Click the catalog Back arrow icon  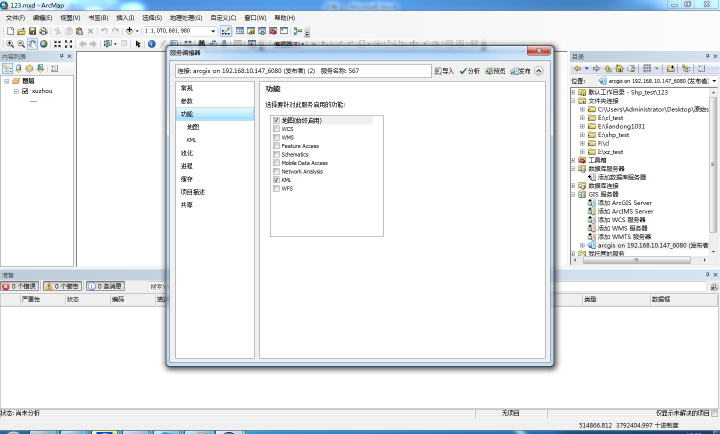coord(578,68)
